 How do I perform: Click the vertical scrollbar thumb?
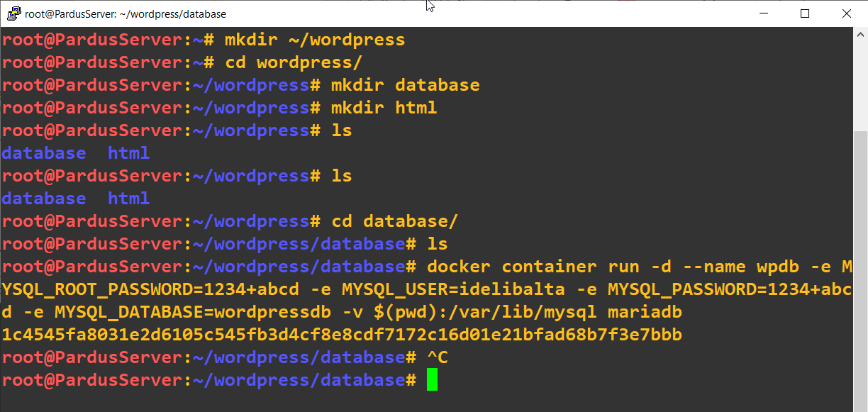coord(860,269)
